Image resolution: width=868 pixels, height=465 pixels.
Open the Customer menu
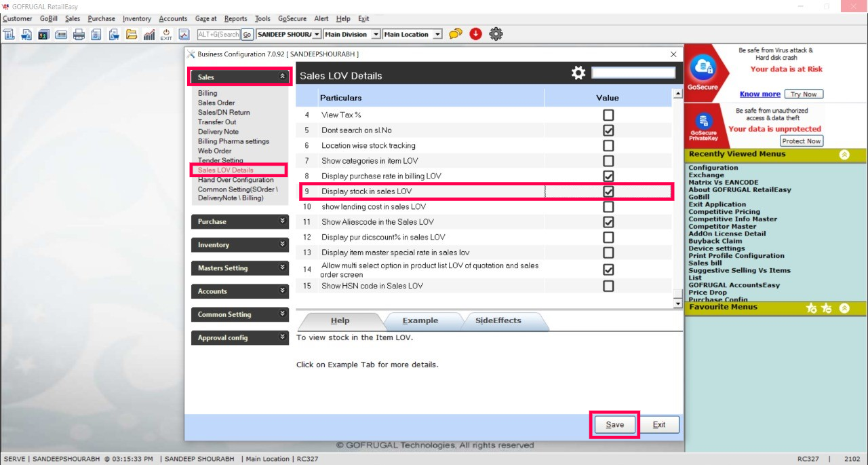18,18
